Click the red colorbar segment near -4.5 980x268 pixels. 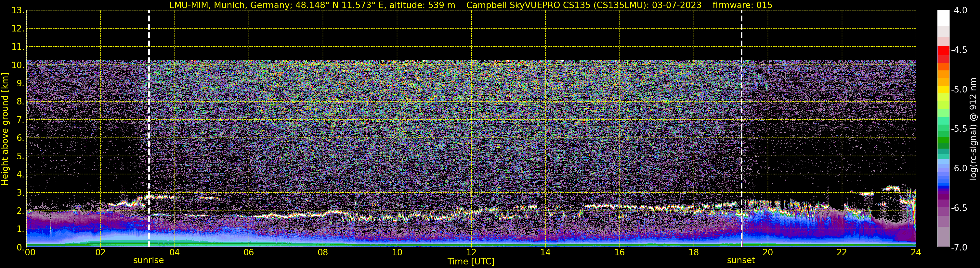944,51
